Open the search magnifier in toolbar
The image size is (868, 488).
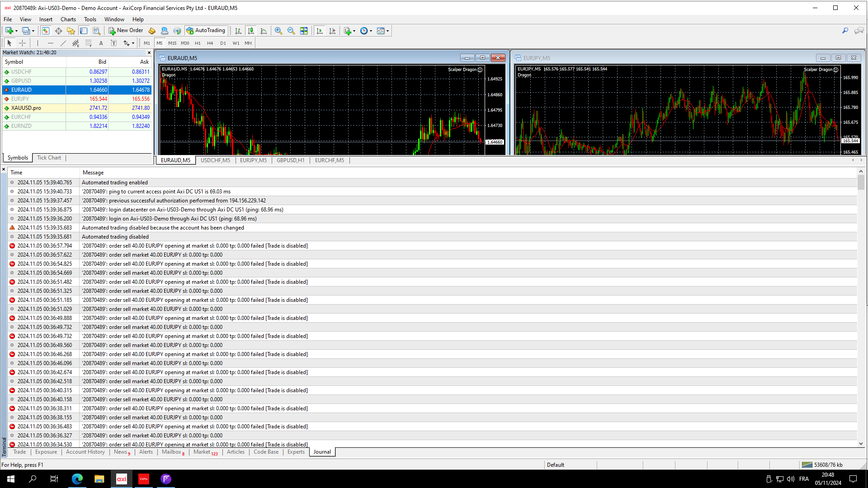pos(845,31)
